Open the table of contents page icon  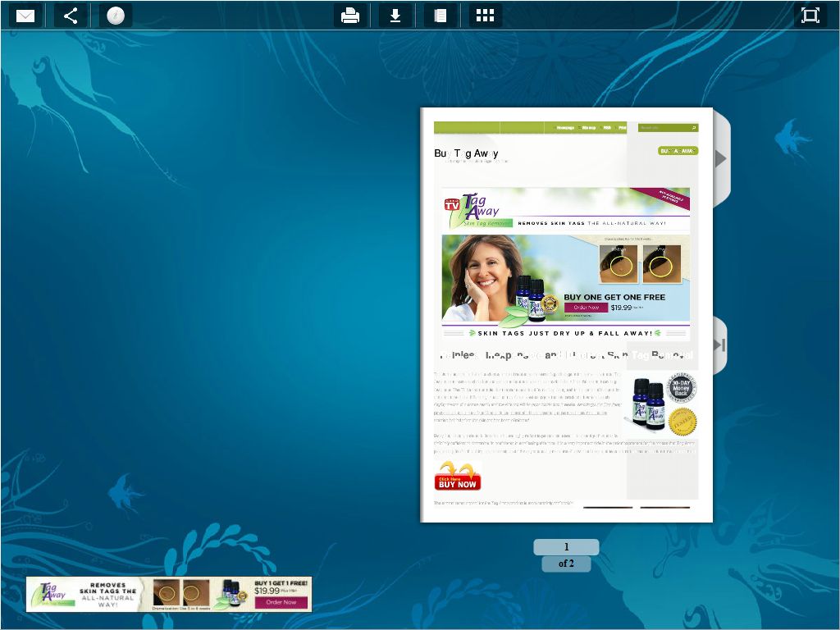pos(441,16)
